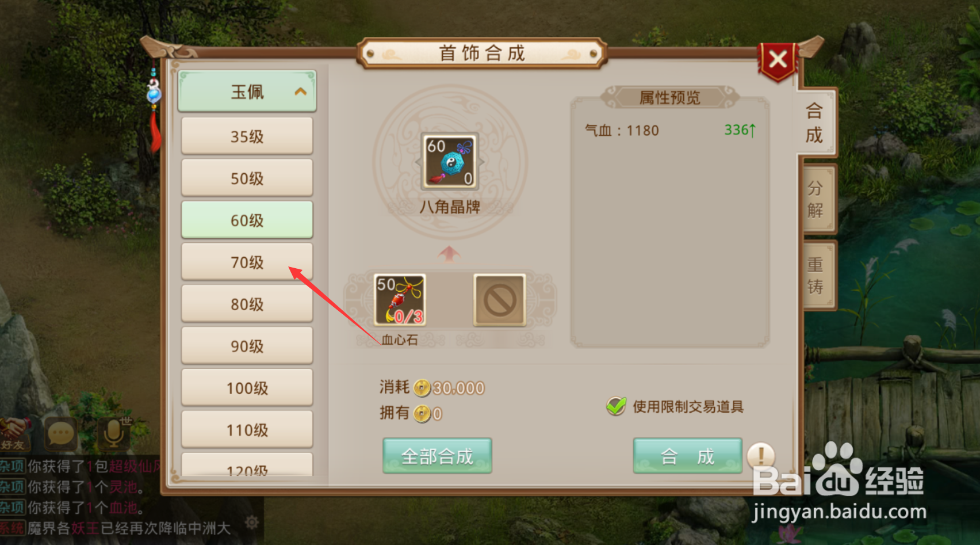
Task: Click the locked empty material slot
Action: coord(499,300)
